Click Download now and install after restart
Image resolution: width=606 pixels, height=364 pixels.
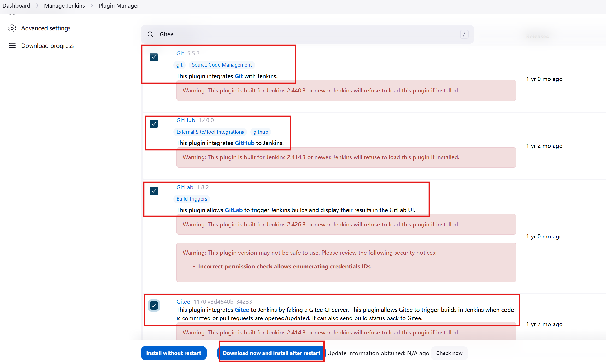pos(271,353)
